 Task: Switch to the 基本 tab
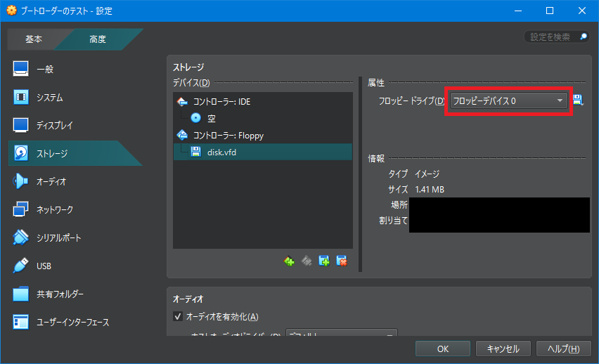point(34,39)
